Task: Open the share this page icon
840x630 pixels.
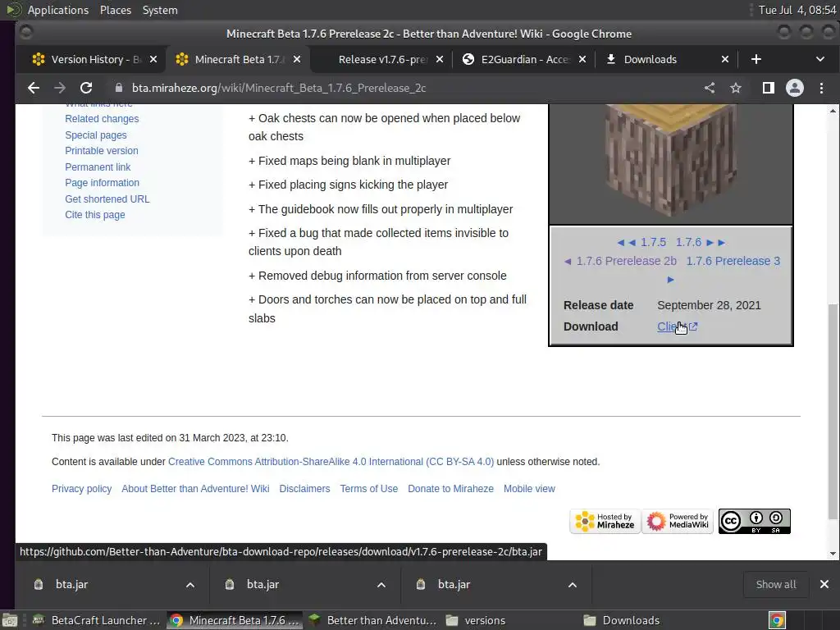Action: pyautogui.click(x=710, y=88)
